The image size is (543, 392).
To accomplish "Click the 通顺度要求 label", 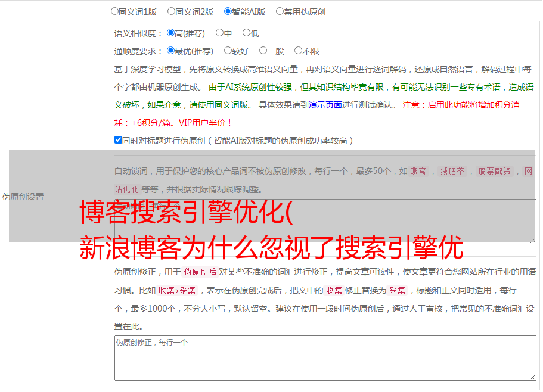I will 138,51.
